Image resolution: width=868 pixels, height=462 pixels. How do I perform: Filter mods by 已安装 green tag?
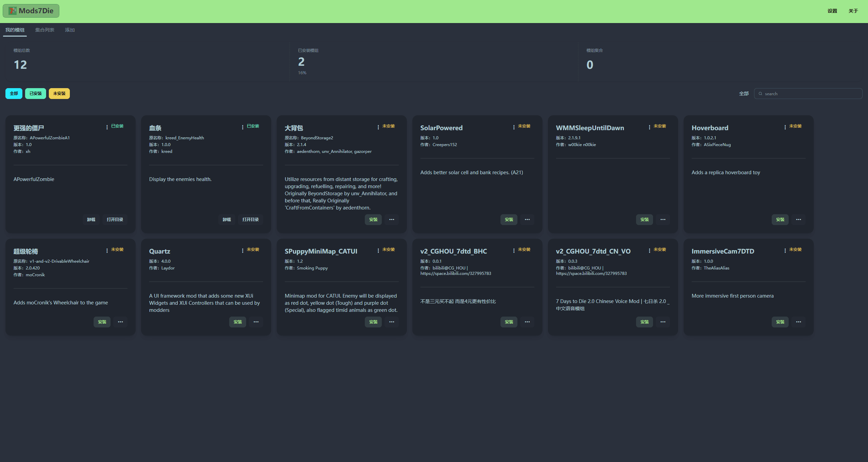click(x=36, y=94)
